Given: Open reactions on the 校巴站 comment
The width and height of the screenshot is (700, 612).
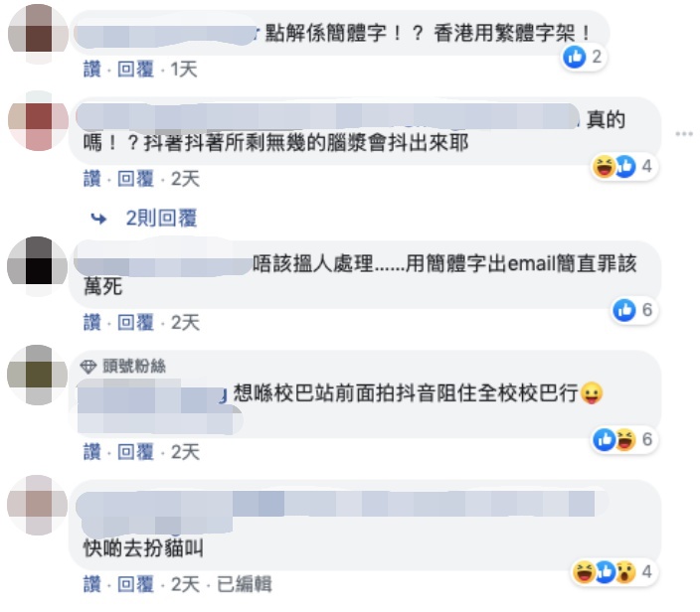Looking at the screenshot, I should click(624, 439).
